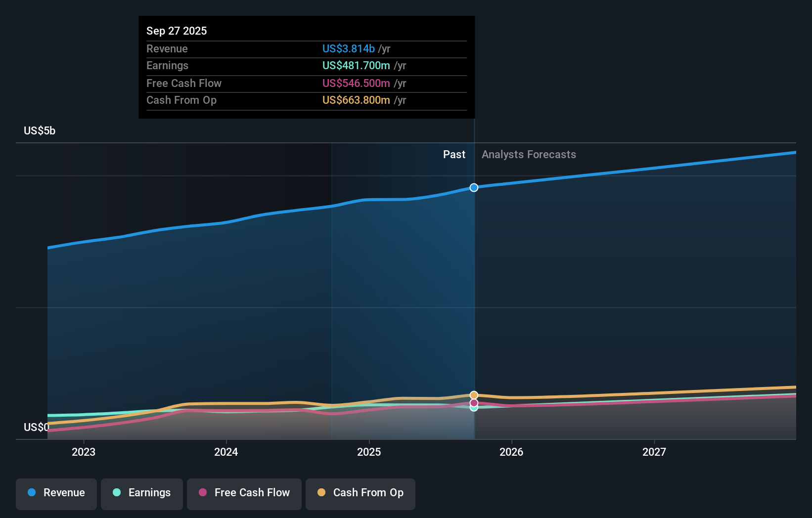Image resolution: width=812 pixels, height=518 pixels.
Task: Click the 2025 label on the time axis
Action: point(369,451)
